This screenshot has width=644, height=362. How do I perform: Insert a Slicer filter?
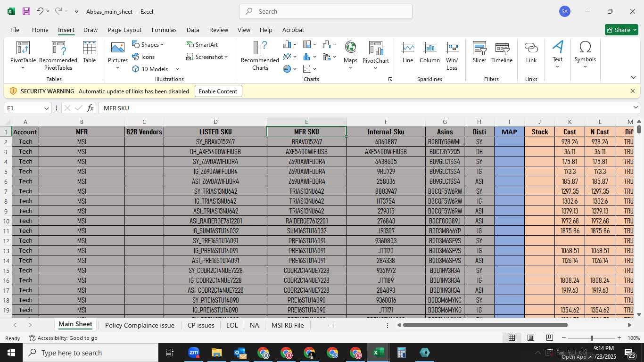coord(479,53)
